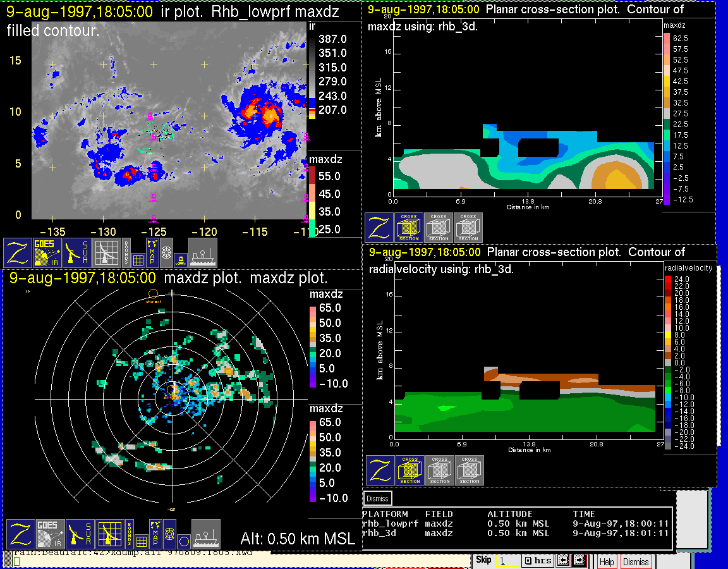
Task: Click the Help button
Action: click(607, 561)
